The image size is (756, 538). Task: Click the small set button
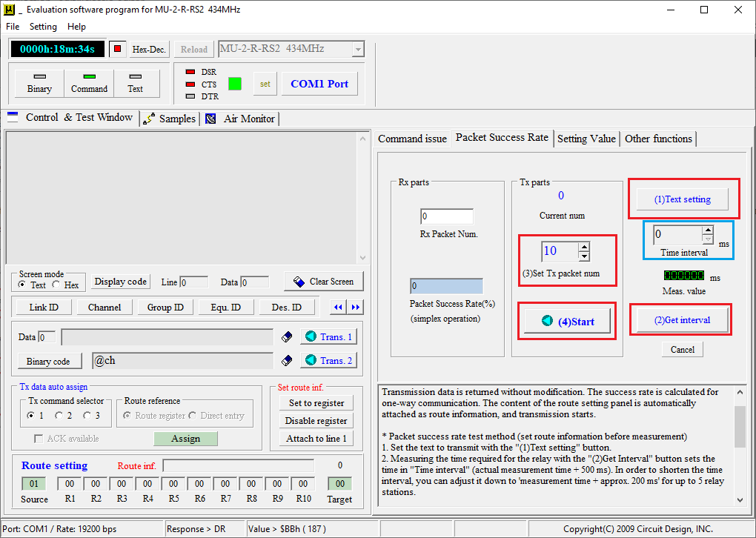[265, 84]
